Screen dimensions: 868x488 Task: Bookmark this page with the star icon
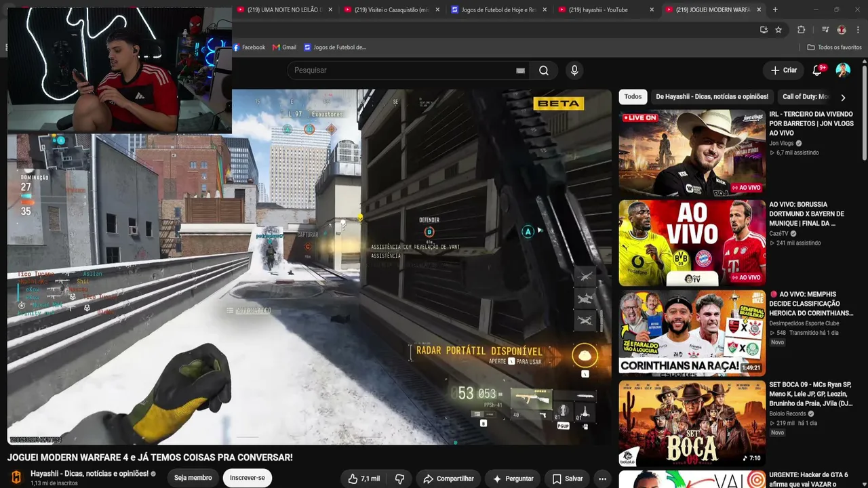point(778,30)
